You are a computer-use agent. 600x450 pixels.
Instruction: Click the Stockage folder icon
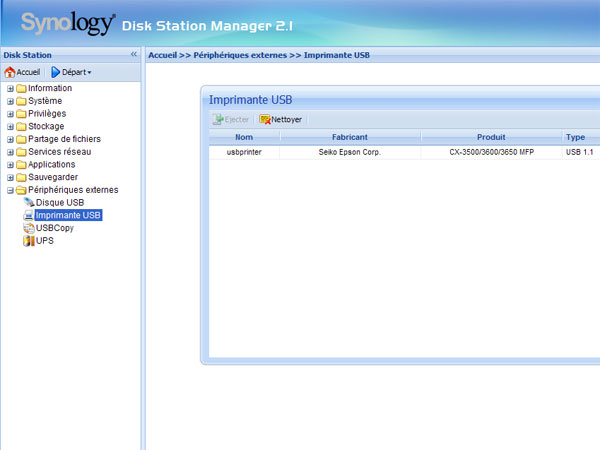[x=21, y=126]
